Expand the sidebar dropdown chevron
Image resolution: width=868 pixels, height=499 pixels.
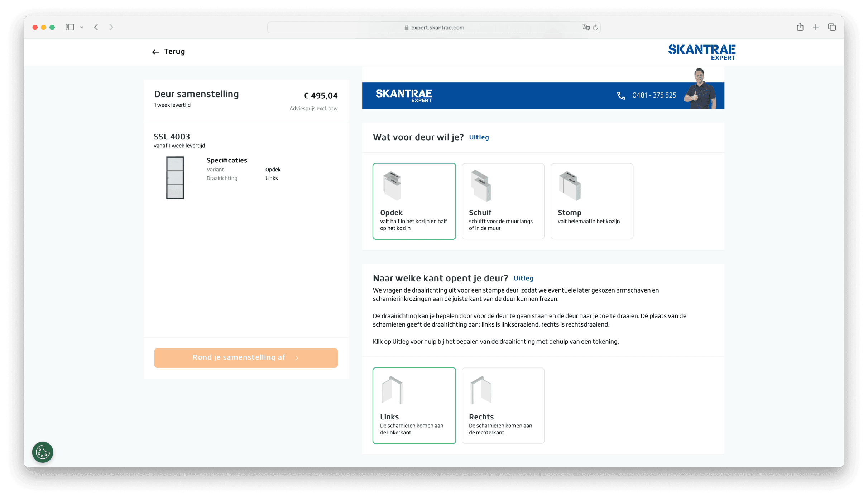[x=82, y=27]
